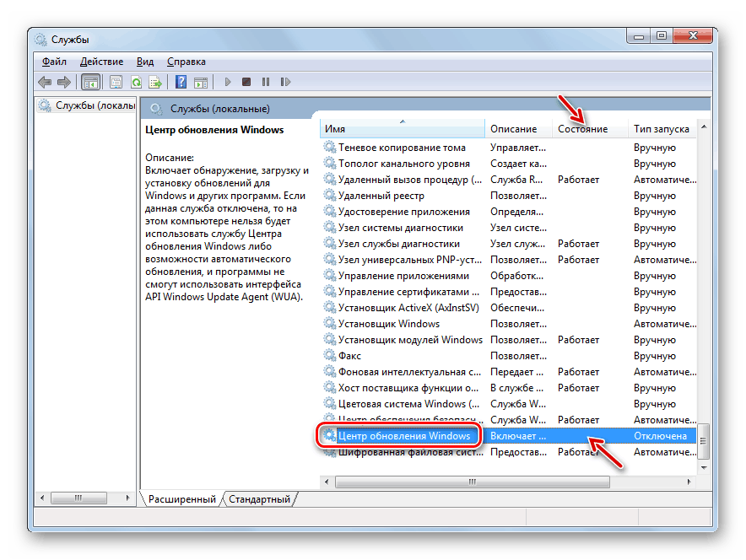The image size is (746, 560).
Task: Select the Хост поставщика функции service
Action: 508,388
